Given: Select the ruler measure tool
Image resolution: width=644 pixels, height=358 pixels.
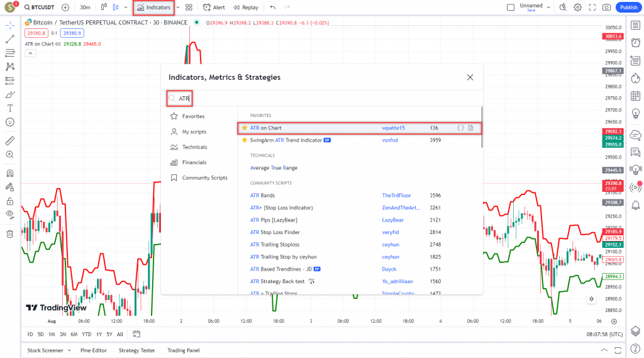Looking at the screenshot, I should [x=9, y=140].
